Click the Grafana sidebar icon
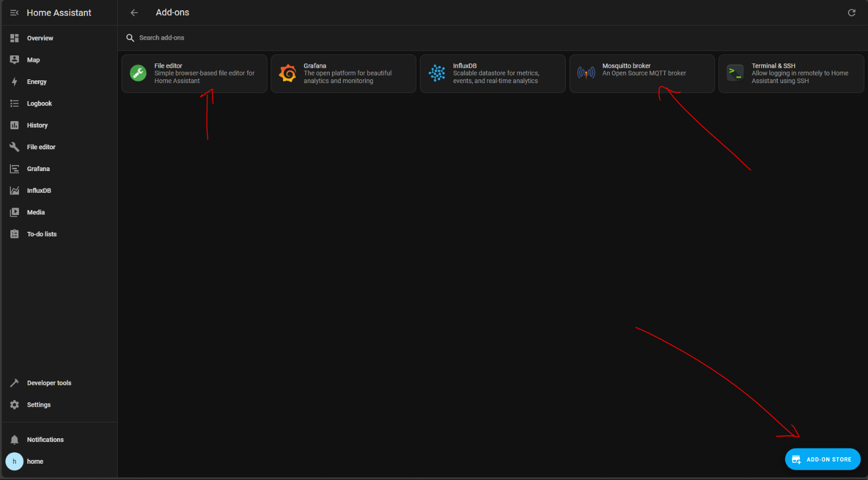This screenshot has width=868, height=480. (15, 169)
